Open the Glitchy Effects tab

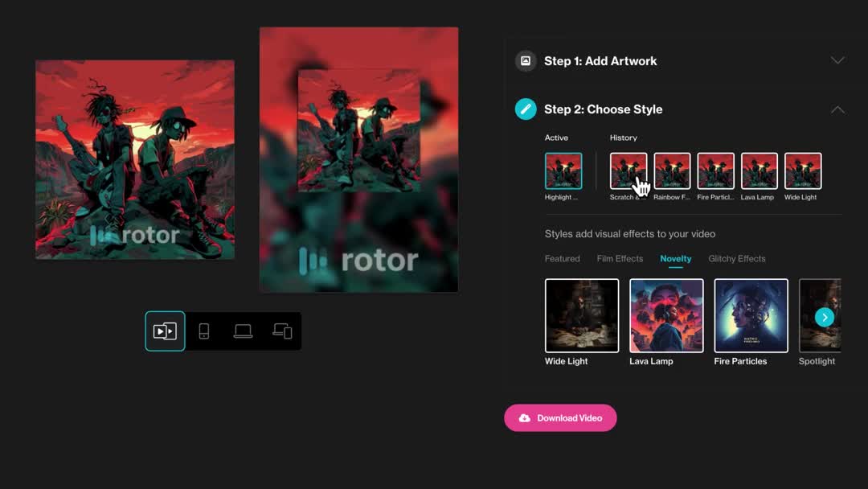pyautogui.click(x=736, y=259)
